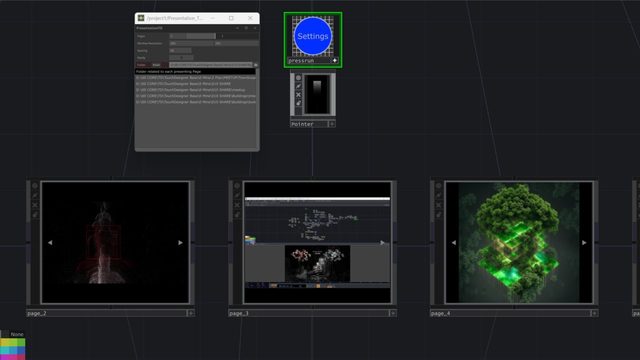Screen dimensions: 640x360
Task: Click the pencil flag icon on page_2
Action: 35,196
